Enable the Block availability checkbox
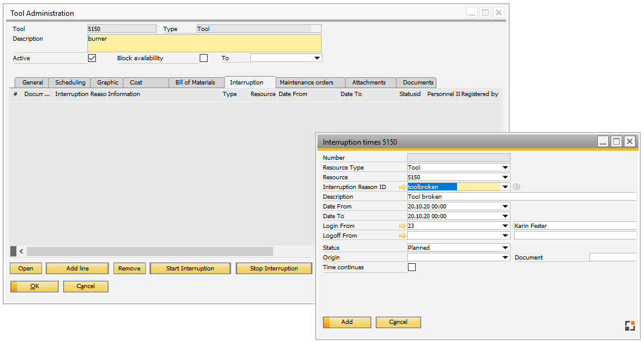Image resolution: width=644 pixels, height=344 pixels. (x=204, y=58)
